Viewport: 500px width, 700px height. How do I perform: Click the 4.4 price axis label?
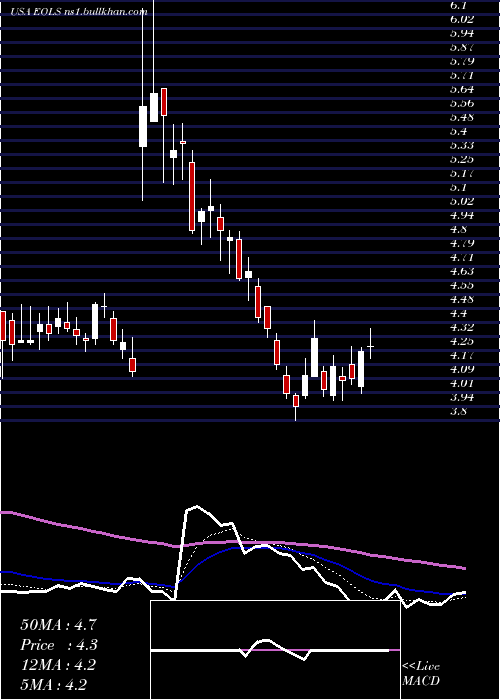(458, 313)
